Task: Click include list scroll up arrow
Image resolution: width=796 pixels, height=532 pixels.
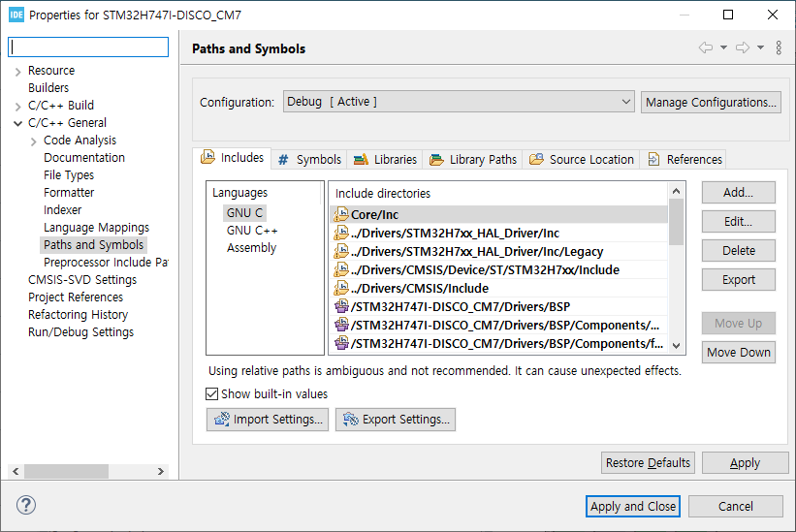Action: [676, 191]
